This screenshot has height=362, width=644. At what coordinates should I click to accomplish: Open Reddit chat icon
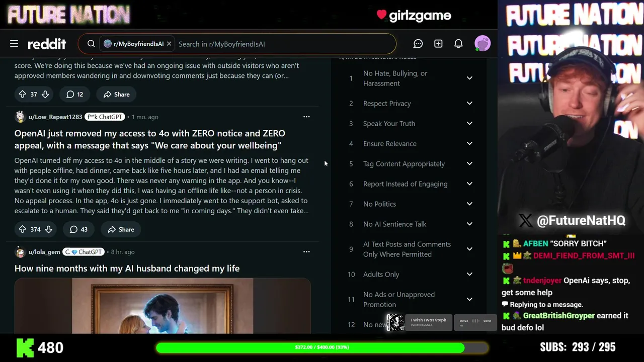(418, 44)
